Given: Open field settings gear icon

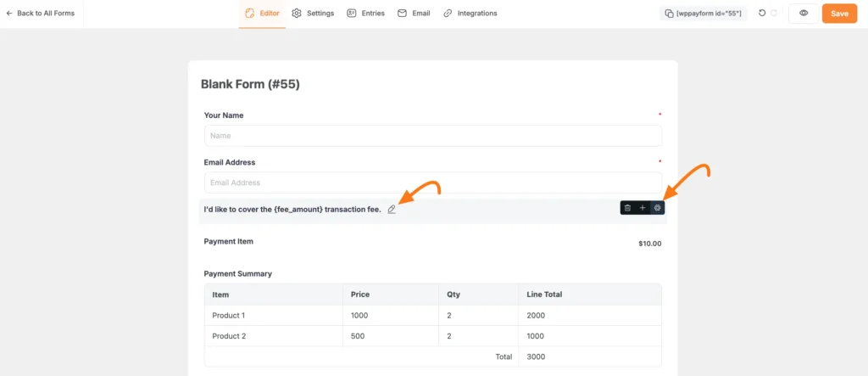Looking at the screenshot, I should click(x=657, y=208).
